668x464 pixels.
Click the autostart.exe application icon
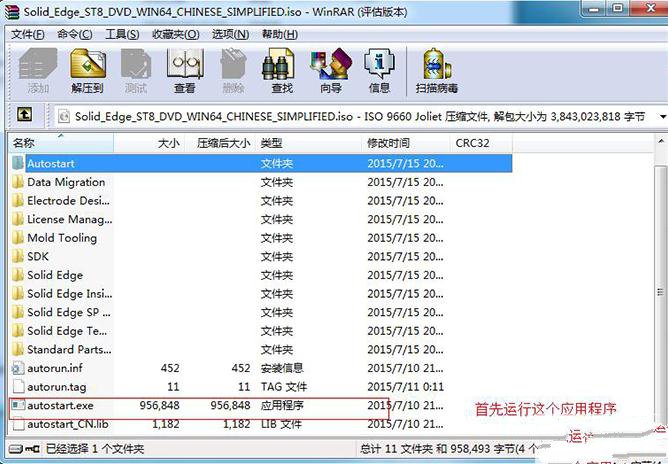pos(18,405)
